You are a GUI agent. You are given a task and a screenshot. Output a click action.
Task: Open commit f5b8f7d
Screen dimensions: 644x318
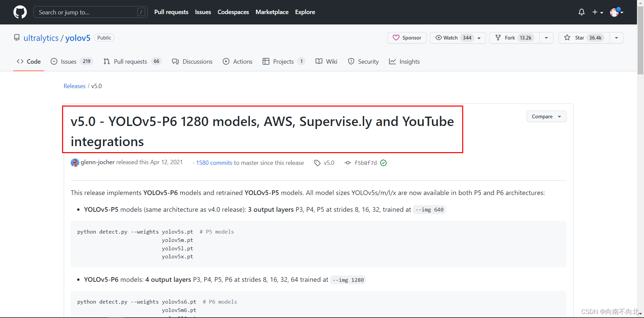pyautogui.click(x=366, y=163)
